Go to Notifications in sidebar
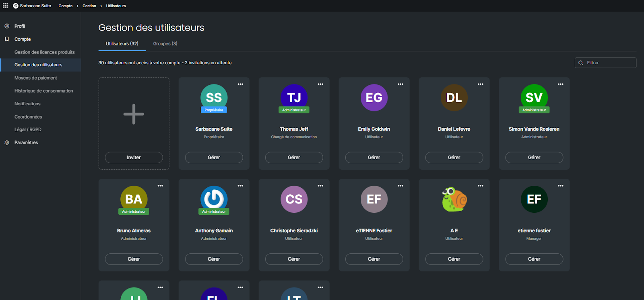 pos(27,104)
